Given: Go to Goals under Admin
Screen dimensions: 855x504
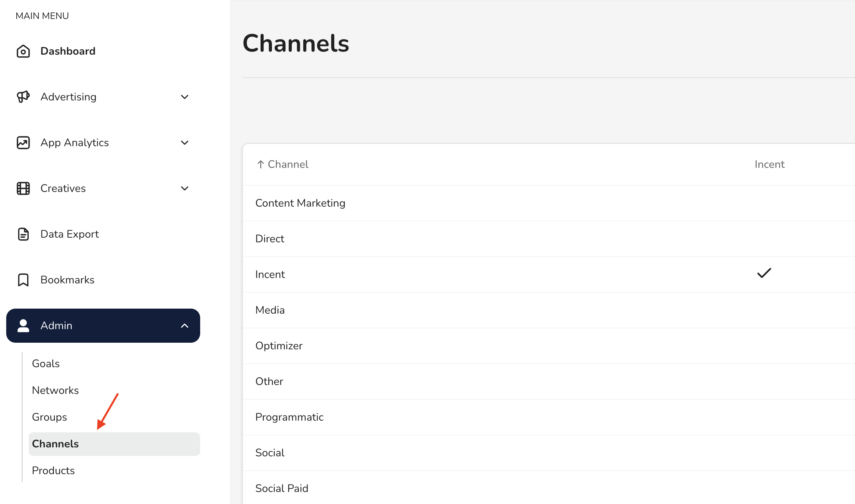Looking at the screenshot, I should point(46,364).
